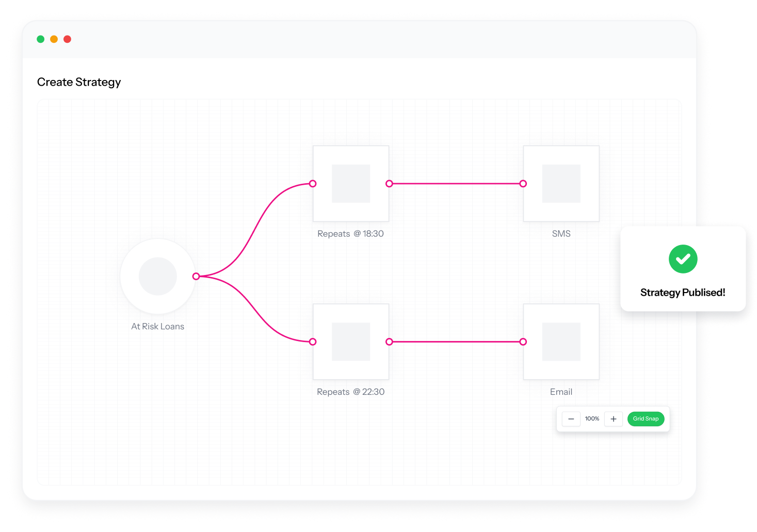Click the Create Strategy page heading

tap(79, 82)
